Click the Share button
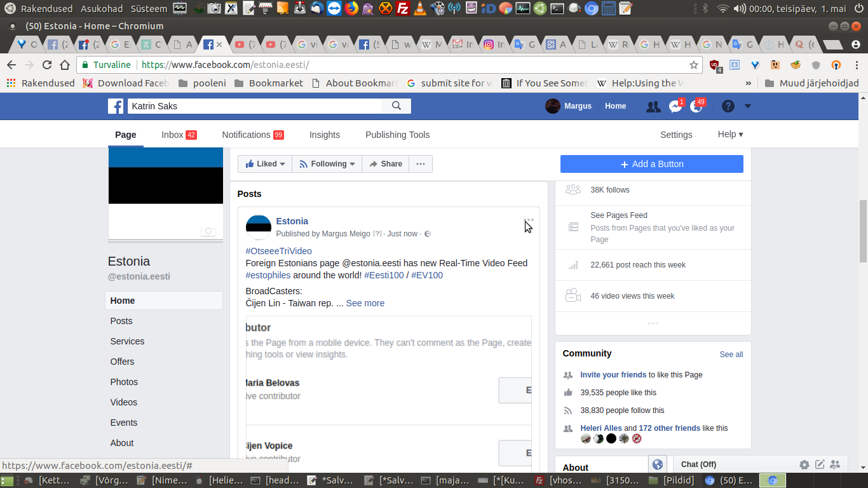The image size is (868, 488). pos(386,164)
